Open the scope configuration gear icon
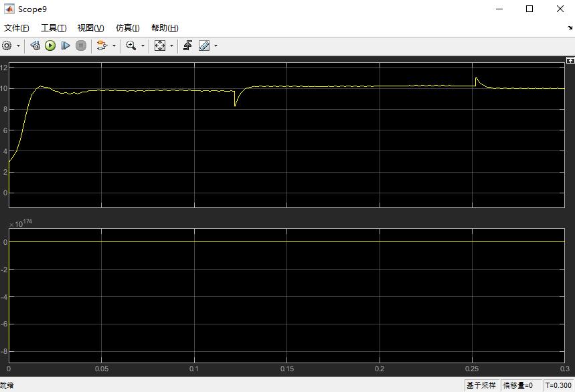This screenshot has height=392, width=575. (7, 45)
